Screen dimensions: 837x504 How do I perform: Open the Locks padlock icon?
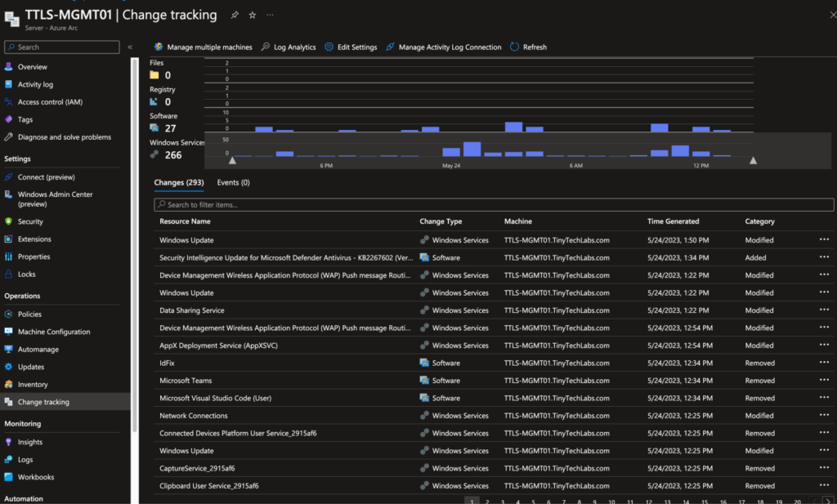(x=8, y=274)
